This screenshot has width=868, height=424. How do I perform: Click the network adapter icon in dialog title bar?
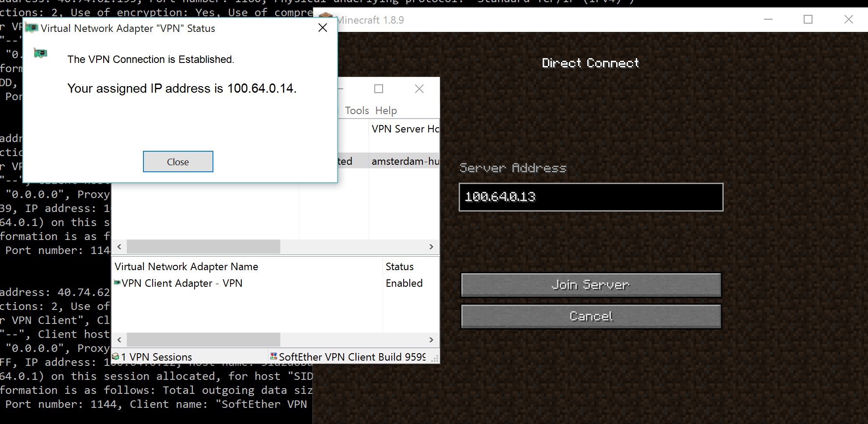(x=31, y=28)
